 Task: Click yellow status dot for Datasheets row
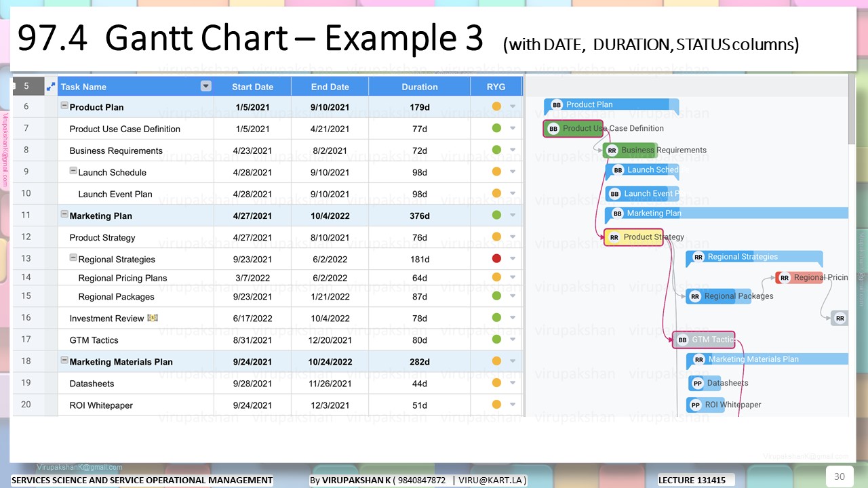[x=496, y=382]
